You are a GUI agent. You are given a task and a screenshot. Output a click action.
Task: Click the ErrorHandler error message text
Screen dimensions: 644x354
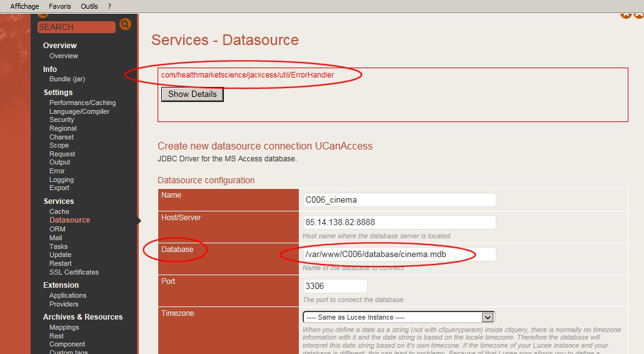247,75
